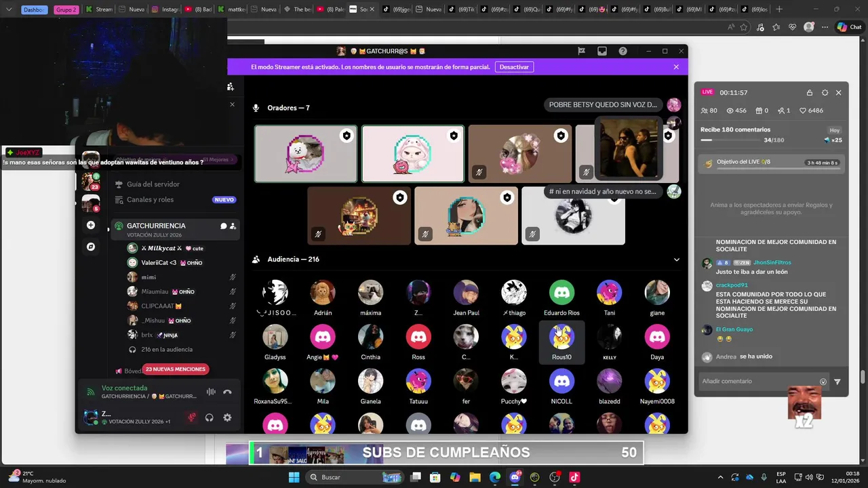The width and height of the screenshot is (868, 488).
Task: Open chat icon next to GATCHURRIENCIA
Action: pyautogui.click(x=223, y=226)
